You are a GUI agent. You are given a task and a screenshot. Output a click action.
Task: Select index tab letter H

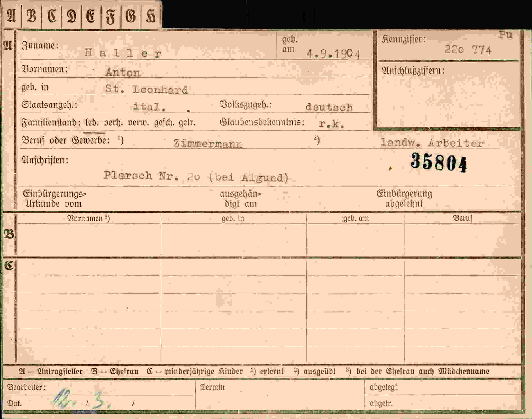tap(151, 16)
